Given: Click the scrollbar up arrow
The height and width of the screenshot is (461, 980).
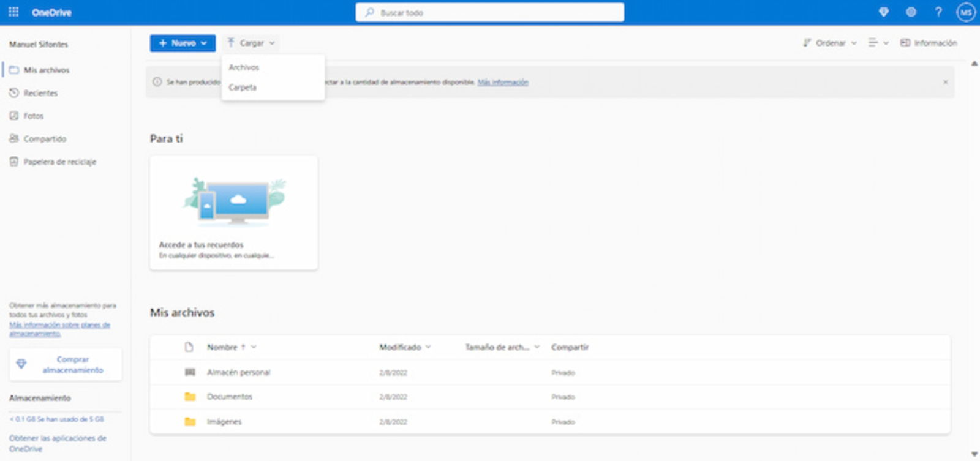Looking at the screenshot, I should pos(974,64).
